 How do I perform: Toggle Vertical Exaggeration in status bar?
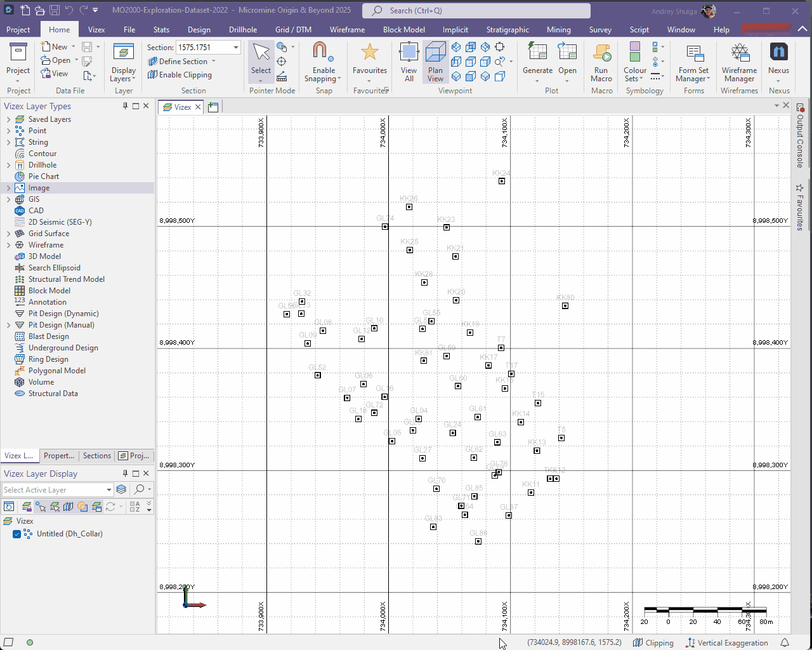tap(726, 643)
